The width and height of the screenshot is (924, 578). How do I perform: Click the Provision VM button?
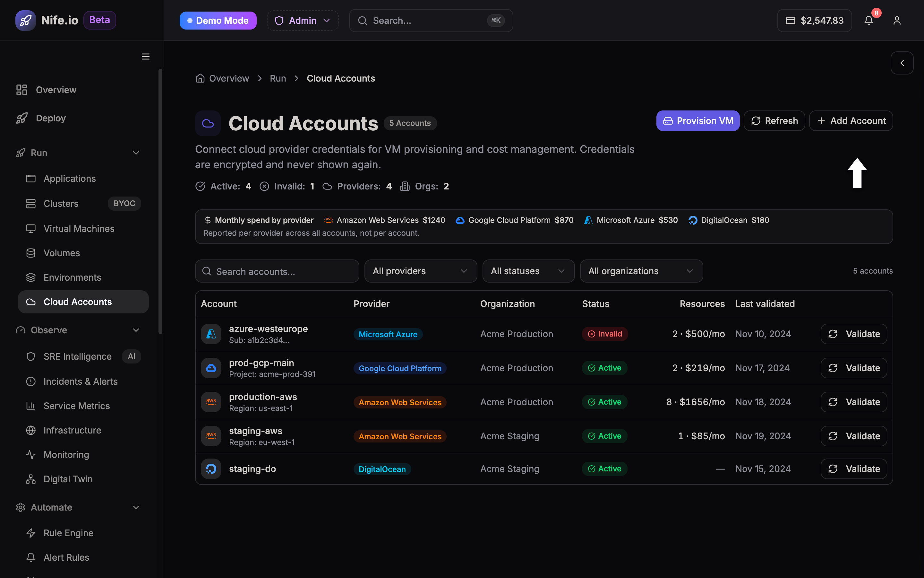[698, 121]
